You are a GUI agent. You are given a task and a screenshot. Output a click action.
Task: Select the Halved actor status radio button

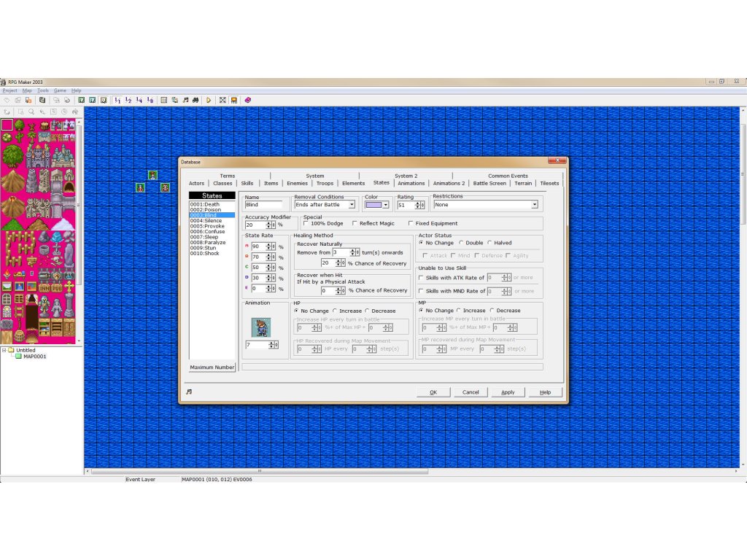click(489, 243)
